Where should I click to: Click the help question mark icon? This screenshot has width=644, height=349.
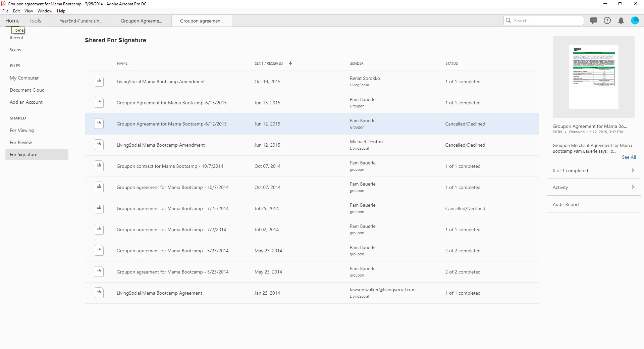coord(607,21)
